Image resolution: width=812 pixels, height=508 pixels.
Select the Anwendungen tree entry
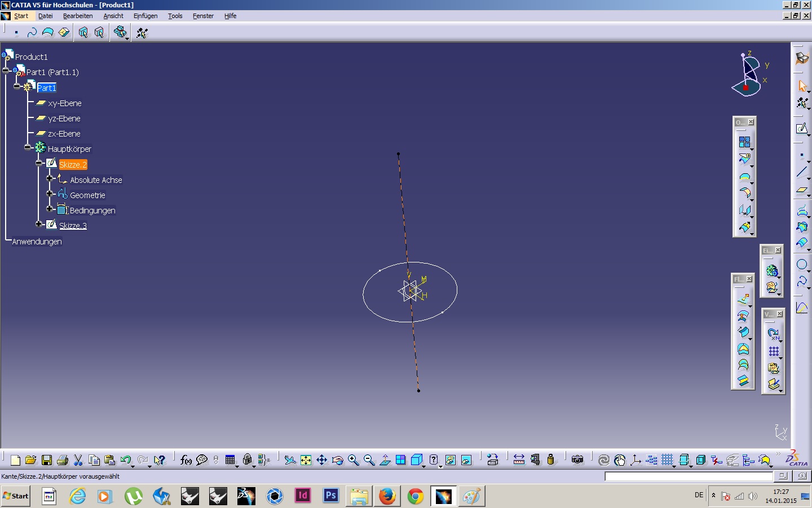click(x=37, y=242)
